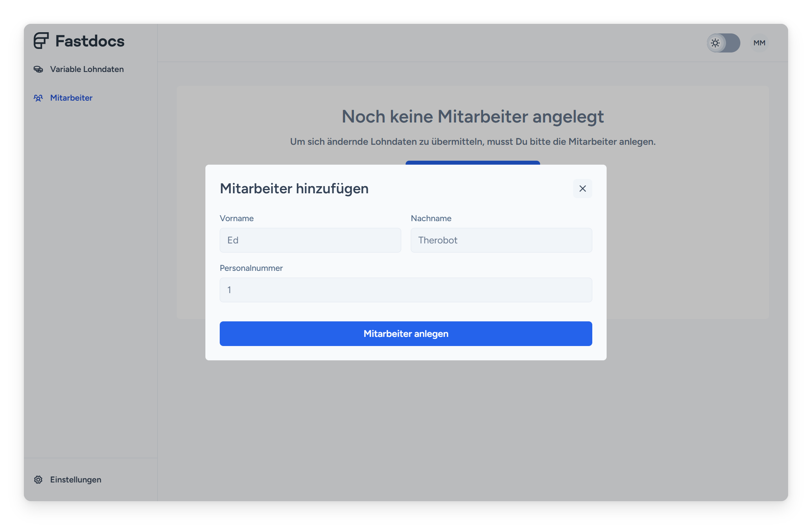
Task: Open the Variable Lohndaten menu entry
Action: click(x=87, y=69)
